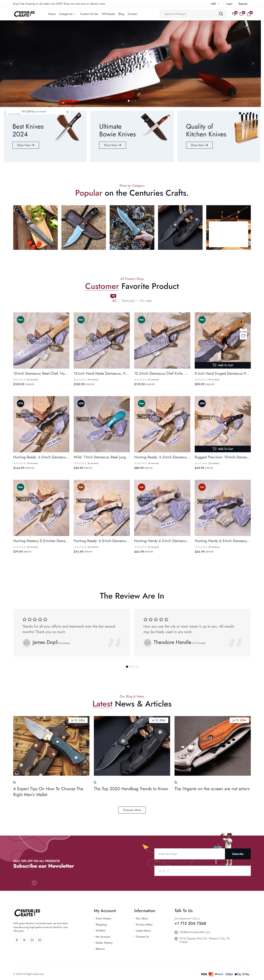Go to previous hero slide arrow
This screenshot has width=264, height=980.
point(11,64)
